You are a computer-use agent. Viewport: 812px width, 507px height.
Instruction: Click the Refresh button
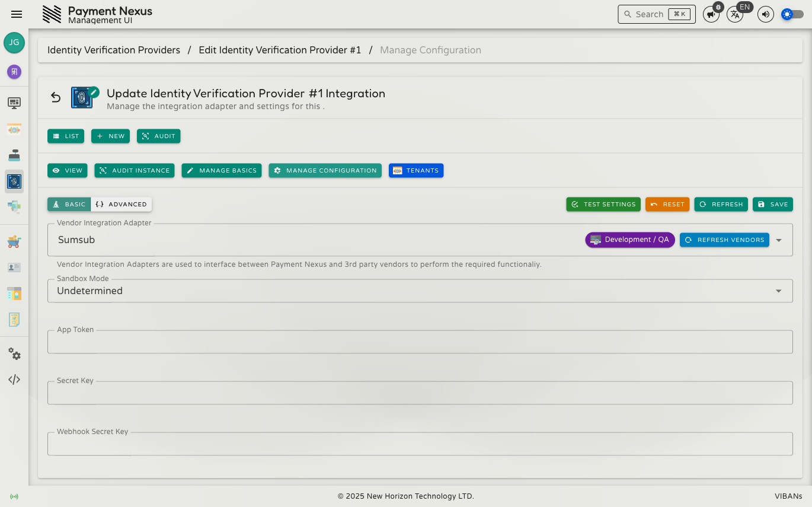tap(721, 204)
